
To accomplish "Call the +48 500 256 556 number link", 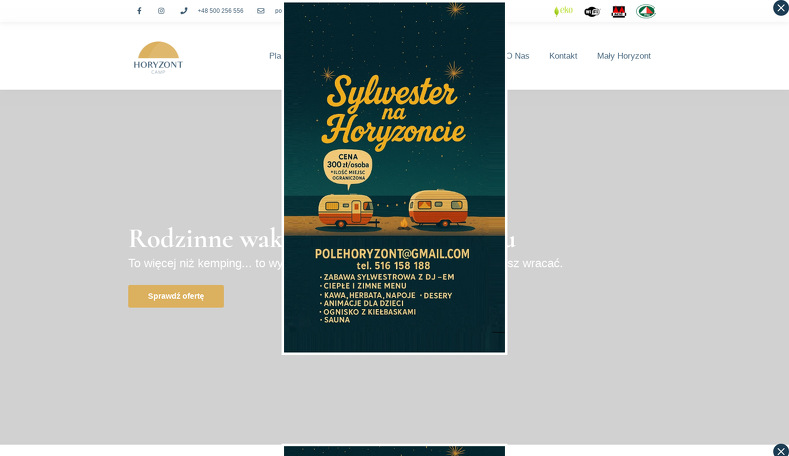I will 220,11.
